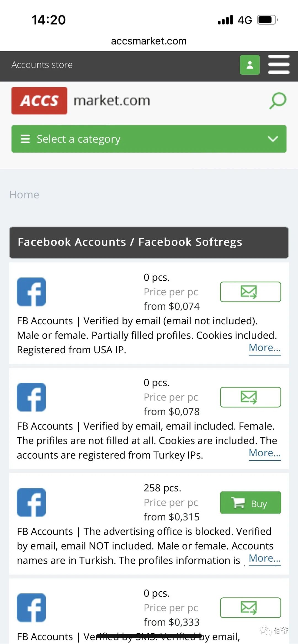Expand More… on Turkey IPs accounts description
The image size is (298, 644).
(265, 453)
